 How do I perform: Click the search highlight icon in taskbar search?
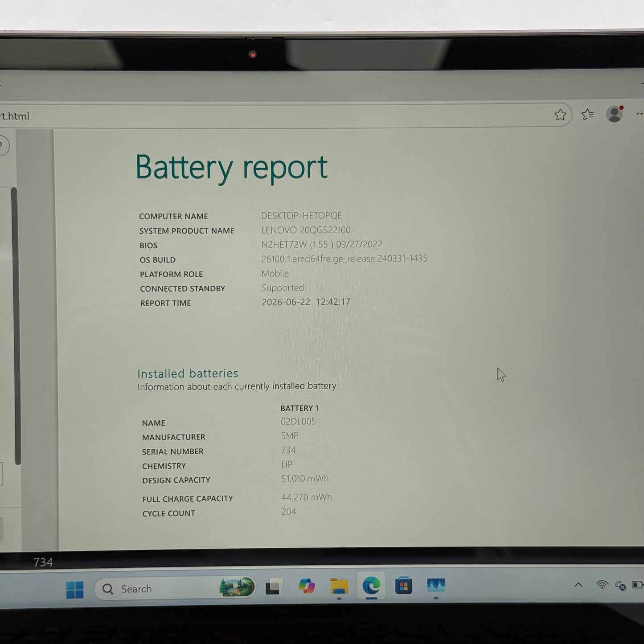pyautogui.click(x=236, y=587)
